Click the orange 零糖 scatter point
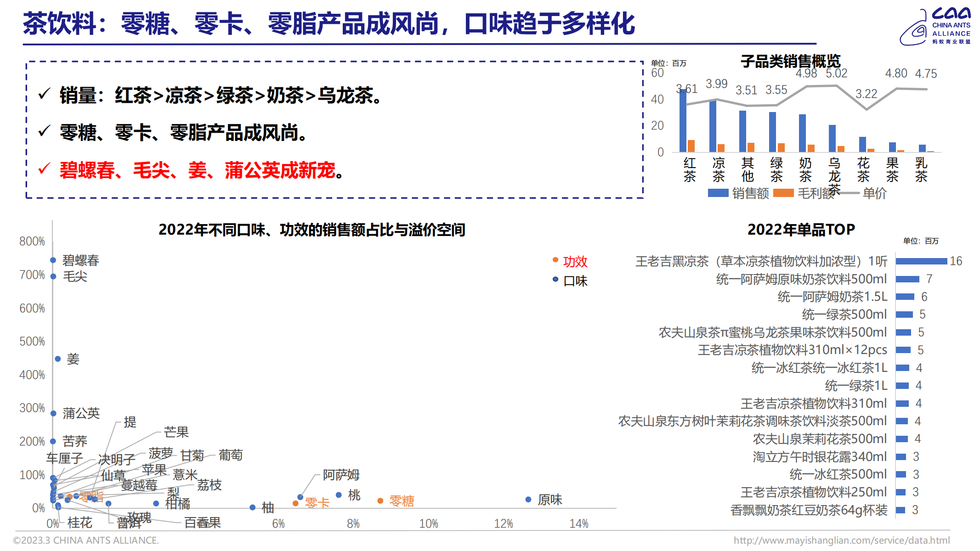 pos(380,501)
